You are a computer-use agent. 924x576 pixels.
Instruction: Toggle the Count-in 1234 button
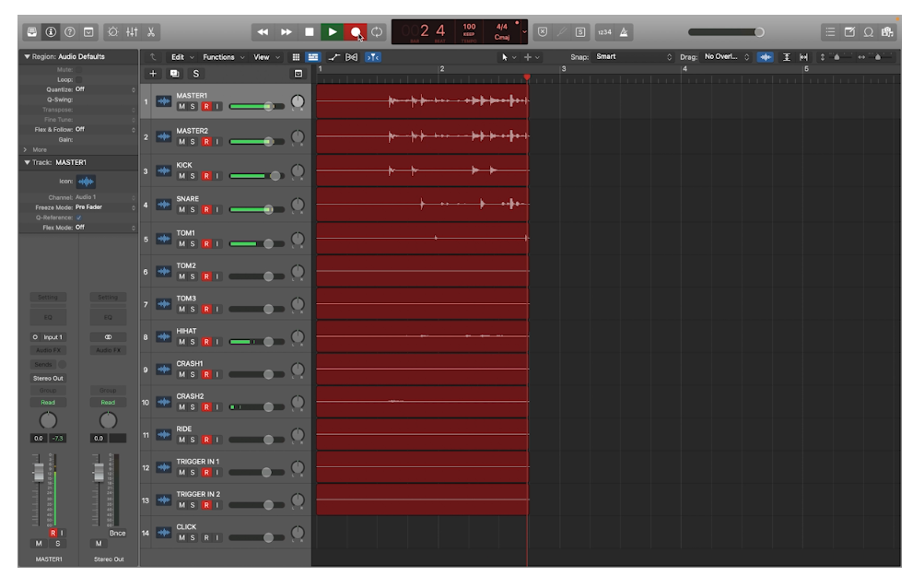point(604,32)
